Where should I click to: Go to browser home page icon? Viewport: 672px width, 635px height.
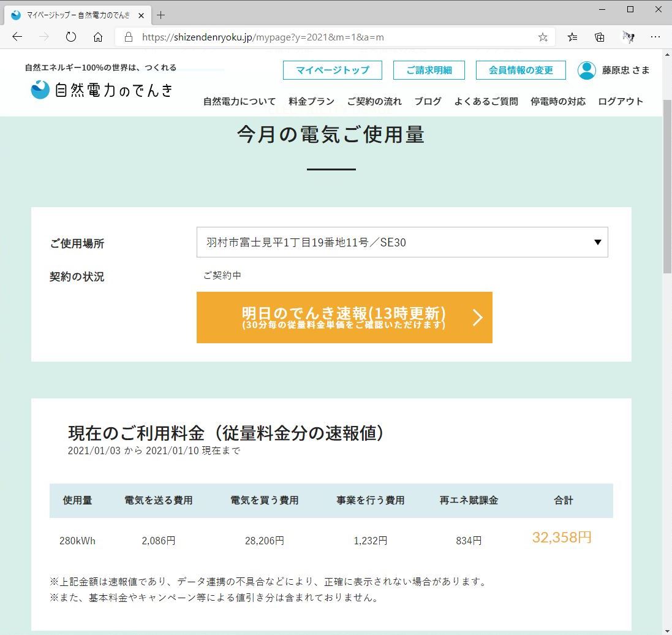(98, 37)
